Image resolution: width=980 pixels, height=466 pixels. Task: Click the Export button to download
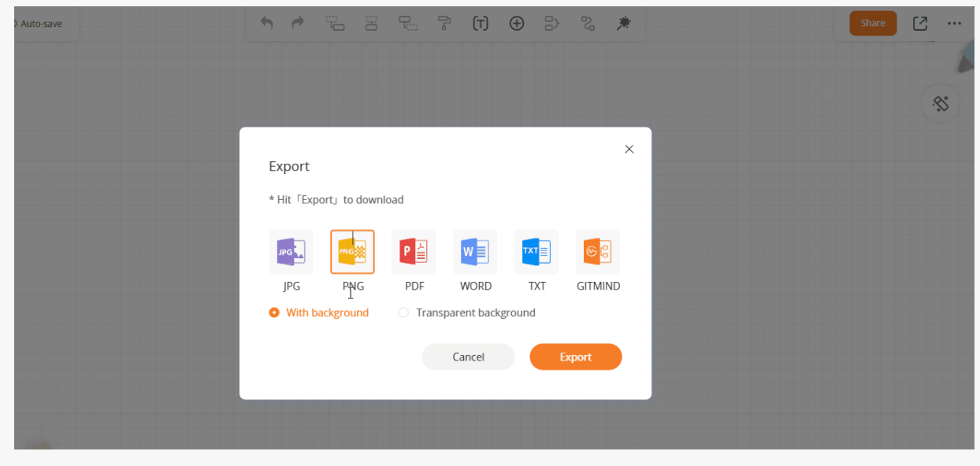(576, 357)
